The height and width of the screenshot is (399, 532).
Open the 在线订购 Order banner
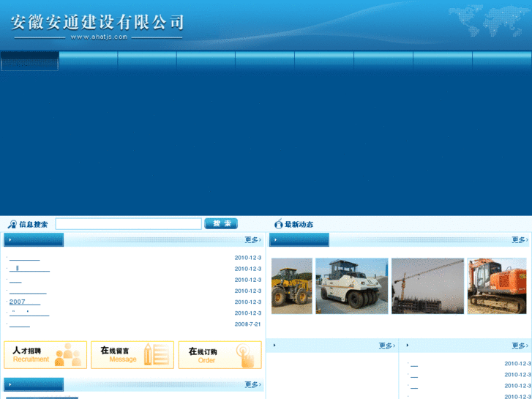point(220,355)
